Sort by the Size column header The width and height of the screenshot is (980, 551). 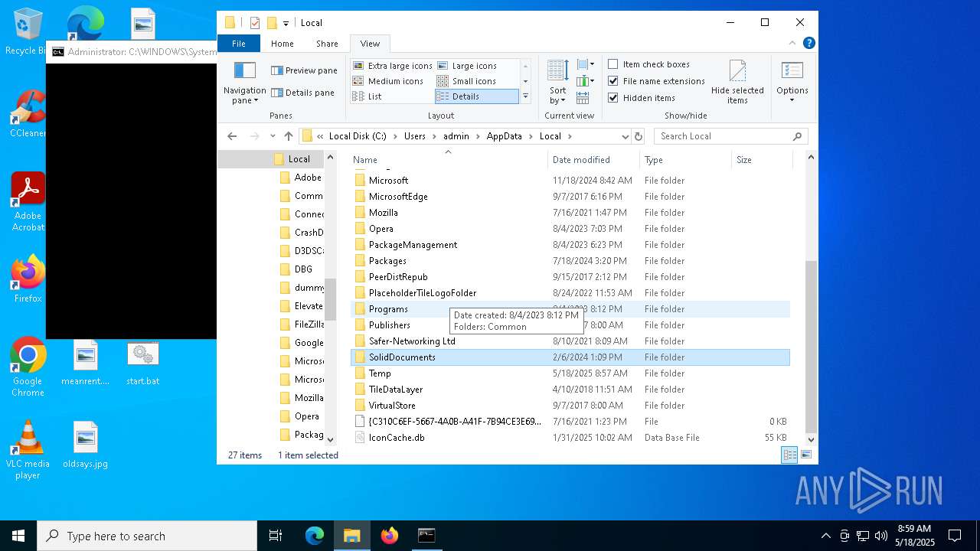coord(761,159)
